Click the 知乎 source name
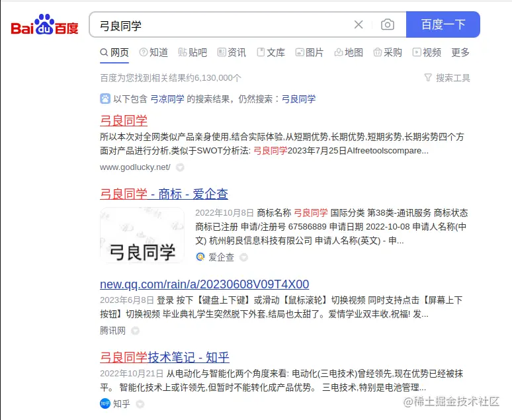Screen dimensions: 512x420 [122, 404]
